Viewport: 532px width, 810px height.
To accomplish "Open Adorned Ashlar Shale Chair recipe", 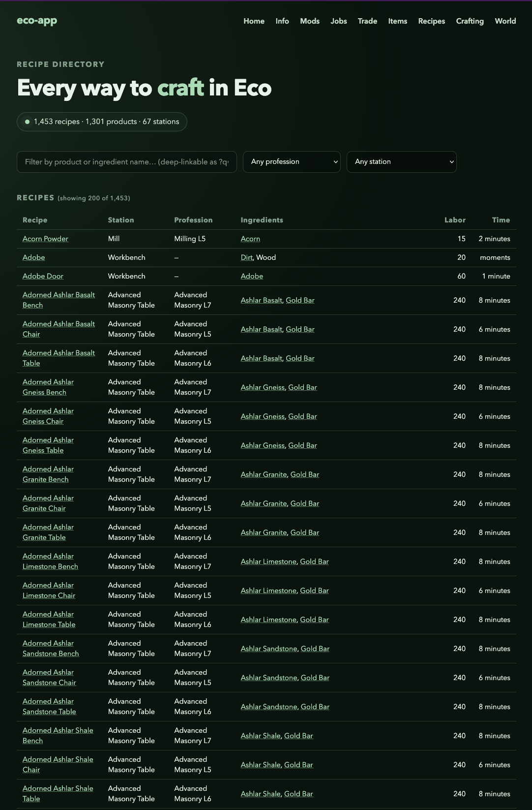I will (x=58, y=765).
